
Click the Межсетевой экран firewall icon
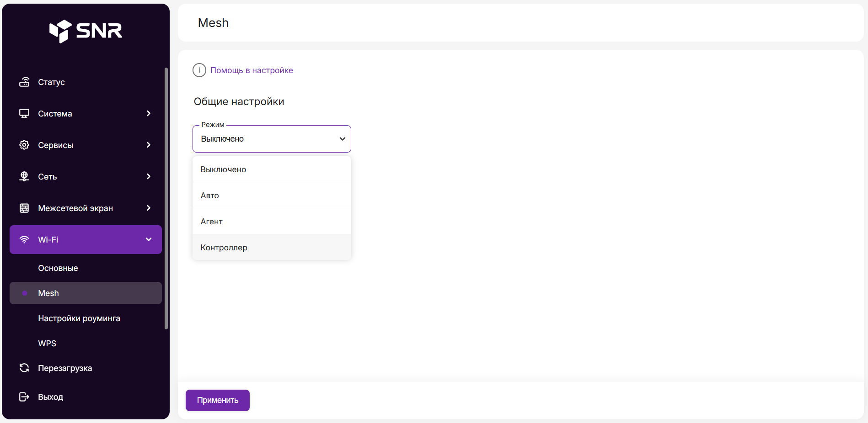(x=24, y=208)
